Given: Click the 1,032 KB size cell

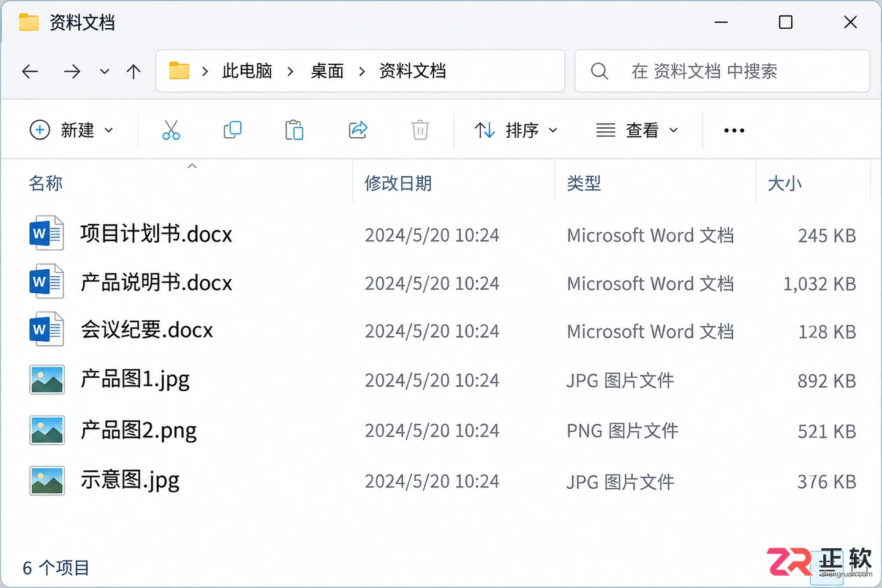Looking at the screenshot, I should click(820, 284).
